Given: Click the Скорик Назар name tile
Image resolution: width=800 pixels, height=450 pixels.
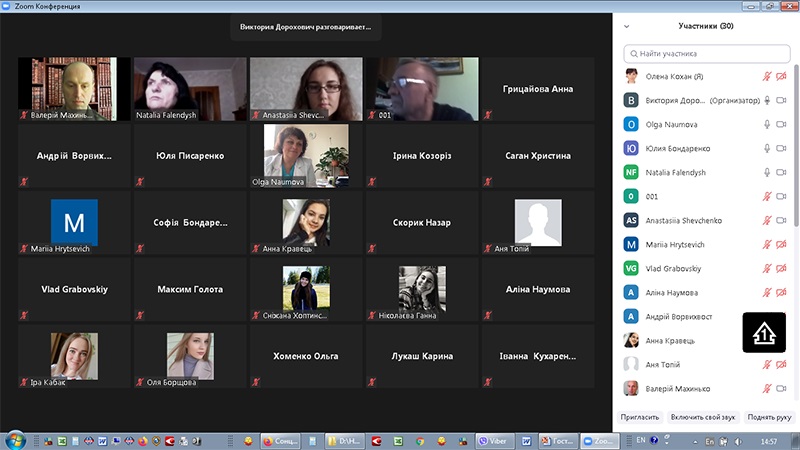Looking at the screenshot, I should (422, 222).
